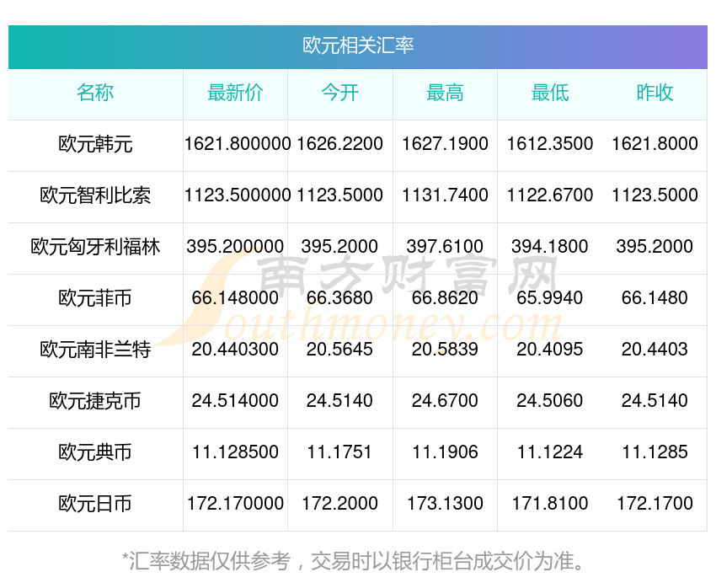716x588 pixels.
Task: Select low value 20.4095
Action: coord(550,350)
